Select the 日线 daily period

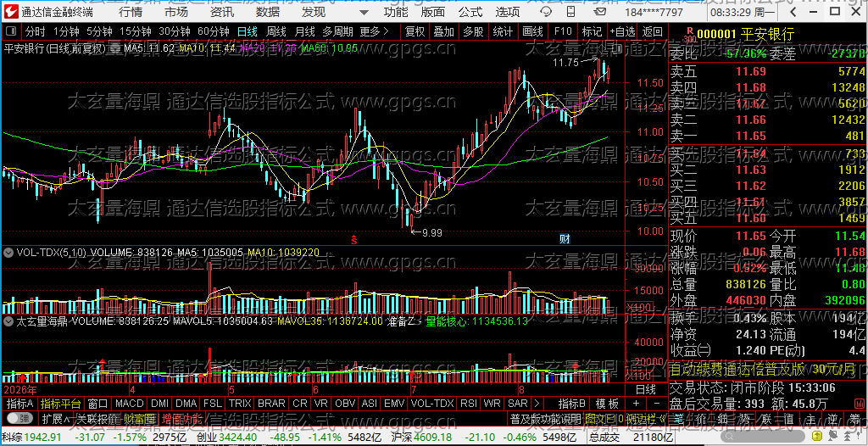coord(247,31)
